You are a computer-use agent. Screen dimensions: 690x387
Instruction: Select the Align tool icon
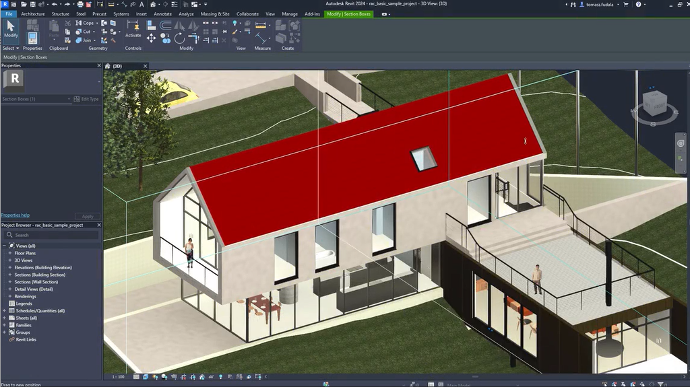click(x=151, y=26)
